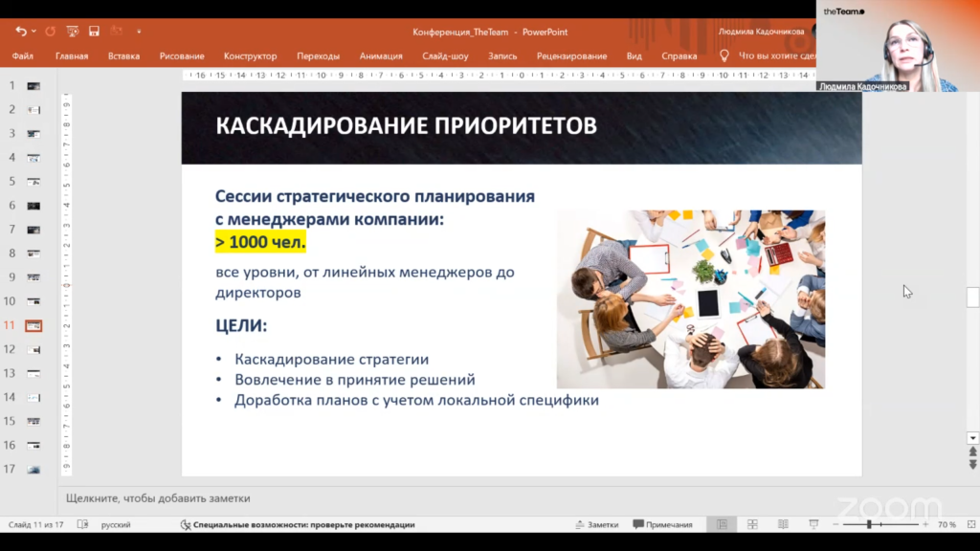Select slide 12 thumbnail

point(33,350)
